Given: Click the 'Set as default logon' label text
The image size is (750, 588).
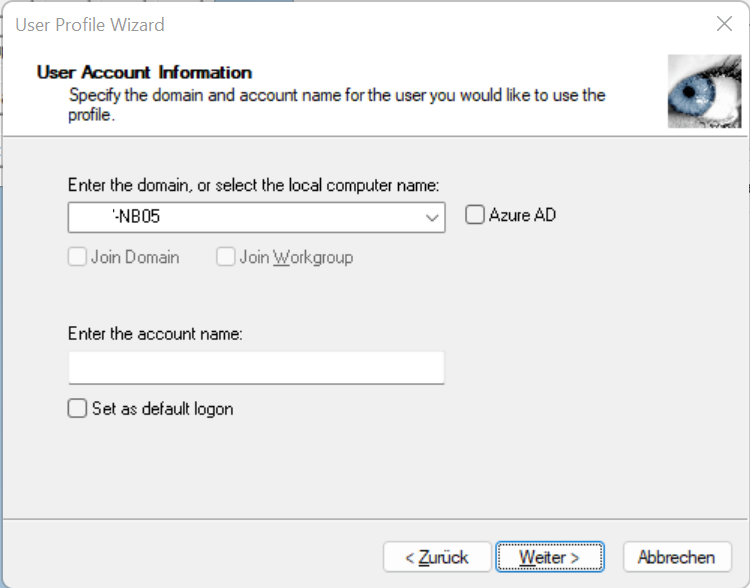Looking at the screenshot, I should coord(162,409).
